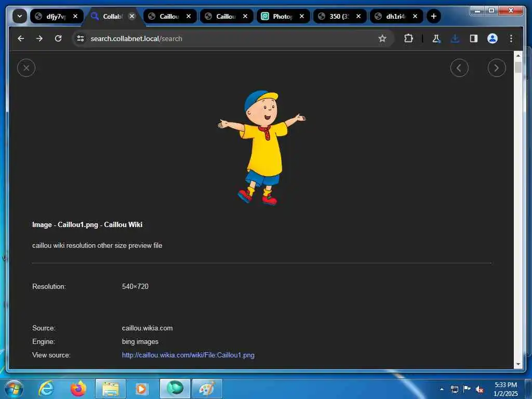Open a new tab with plus button
This screenshot has height=399, width=532.
click(x=433, y=16)
